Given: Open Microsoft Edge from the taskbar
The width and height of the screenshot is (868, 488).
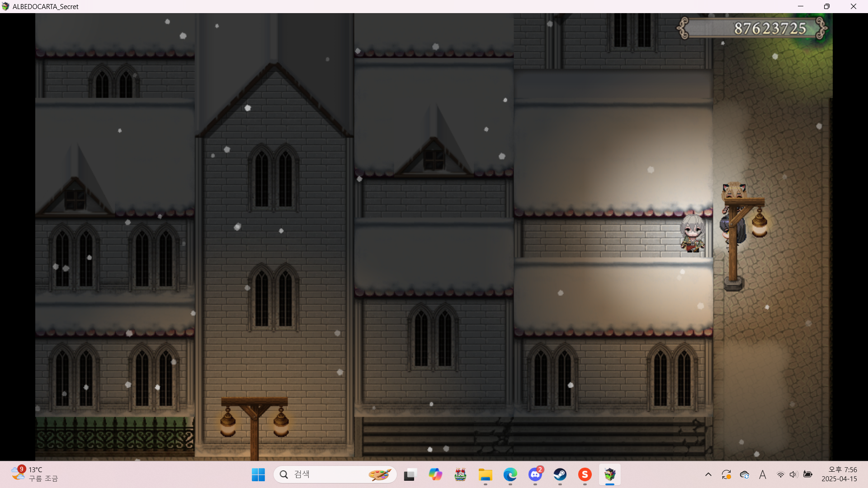Looking at the screenshot, I should 510,474.
